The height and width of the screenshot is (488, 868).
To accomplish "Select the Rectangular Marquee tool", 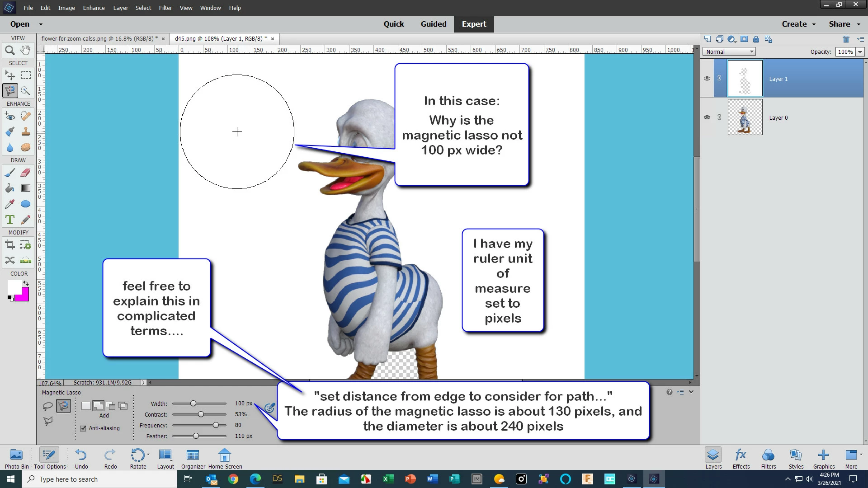I will click(x=26, y=75).
